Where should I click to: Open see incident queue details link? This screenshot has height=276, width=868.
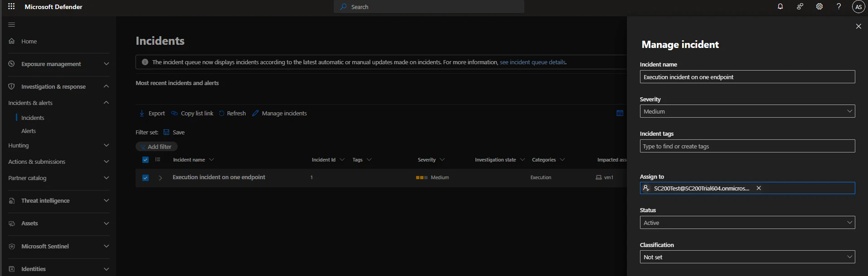(x=533, y=62)
